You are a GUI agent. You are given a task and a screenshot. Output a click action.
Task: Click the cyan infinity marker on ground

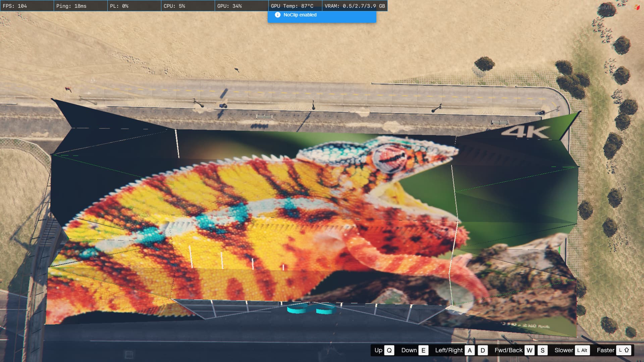[312, 309]
